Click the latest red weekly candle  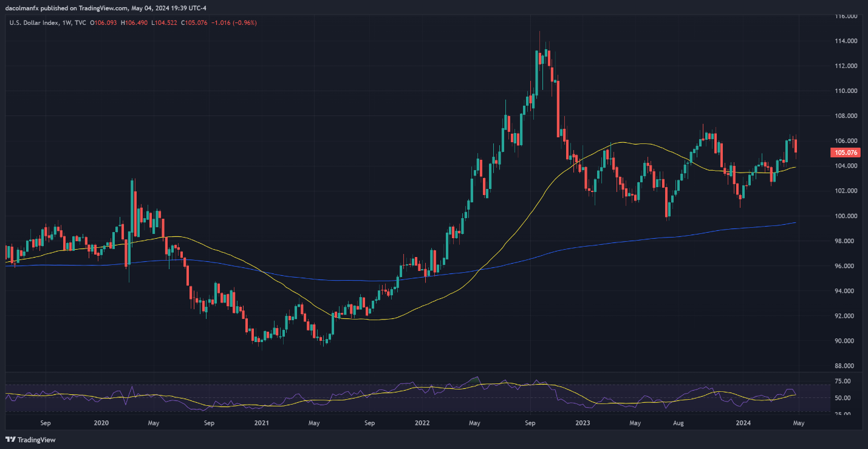796,146
